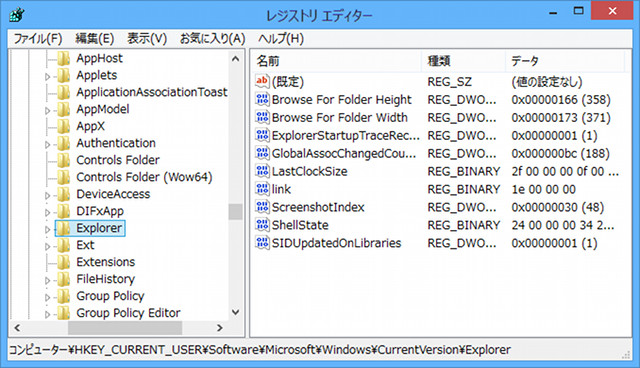The width and height of the screenshot is (640, 368).
Task: Click the Group Policy Editor folder icon
Action: tap(64, 313)
